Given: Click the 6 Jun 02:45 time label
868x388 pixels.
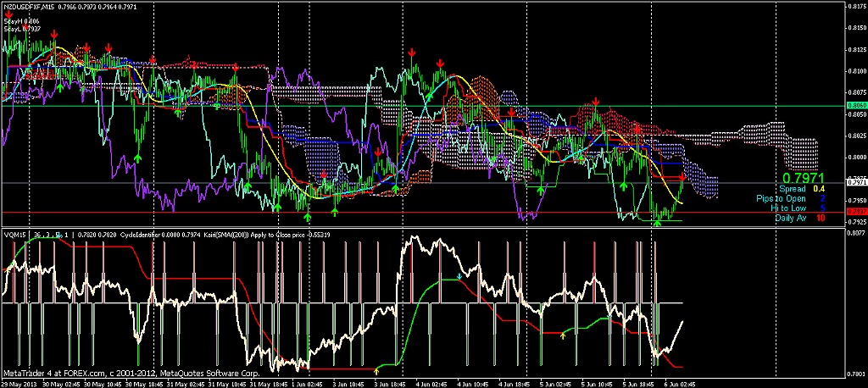Looking at the screenshot, I should 680,384.
